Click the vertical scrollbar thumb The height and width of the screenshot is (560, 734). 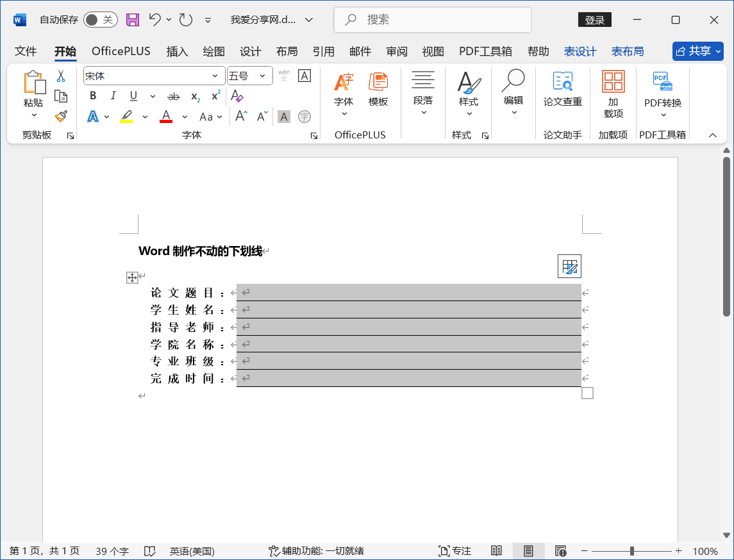[726, 236]
